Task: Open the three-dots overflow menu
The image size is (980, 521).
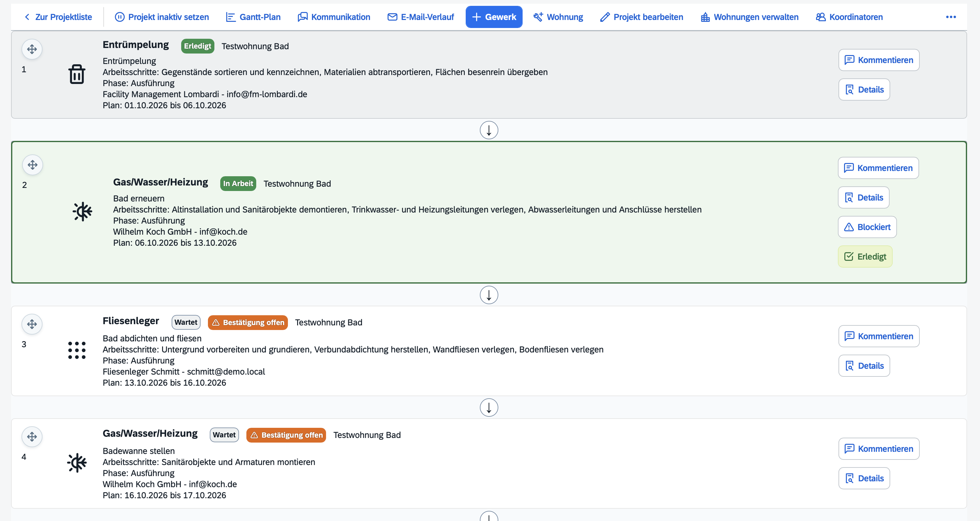Action: coord(951,17)
